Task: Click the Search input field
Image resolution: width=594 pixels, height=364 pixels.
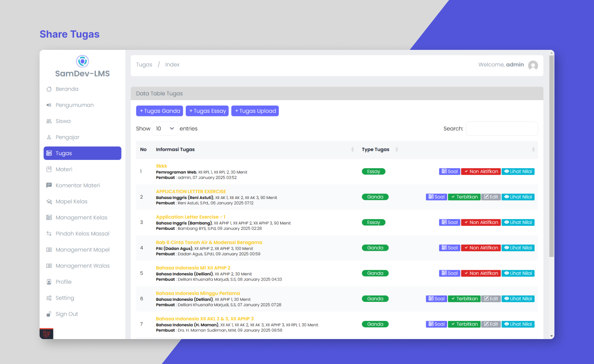Action: (502, 129)
